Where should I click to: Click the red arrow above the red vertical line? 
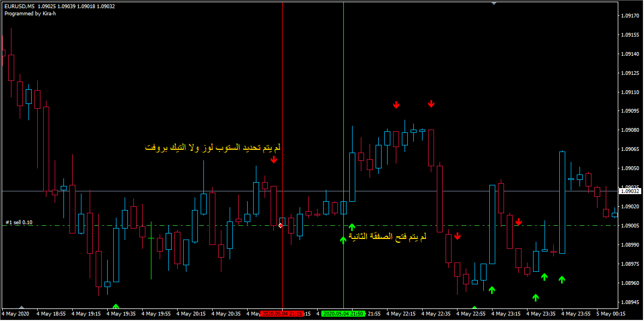pyautogui.click(x=274, y=159)
